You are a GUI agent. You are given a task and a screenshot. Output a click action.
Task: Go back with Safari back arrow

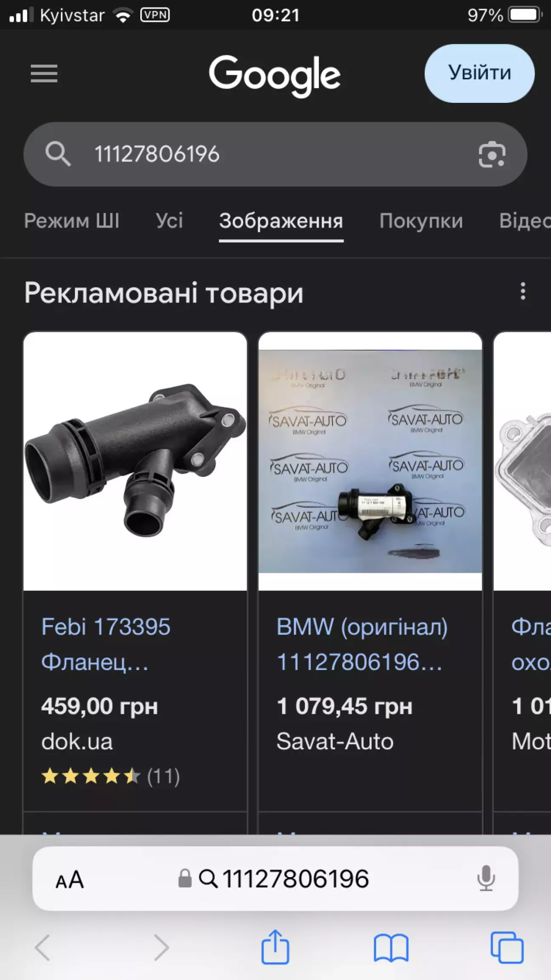click(43, 947)
